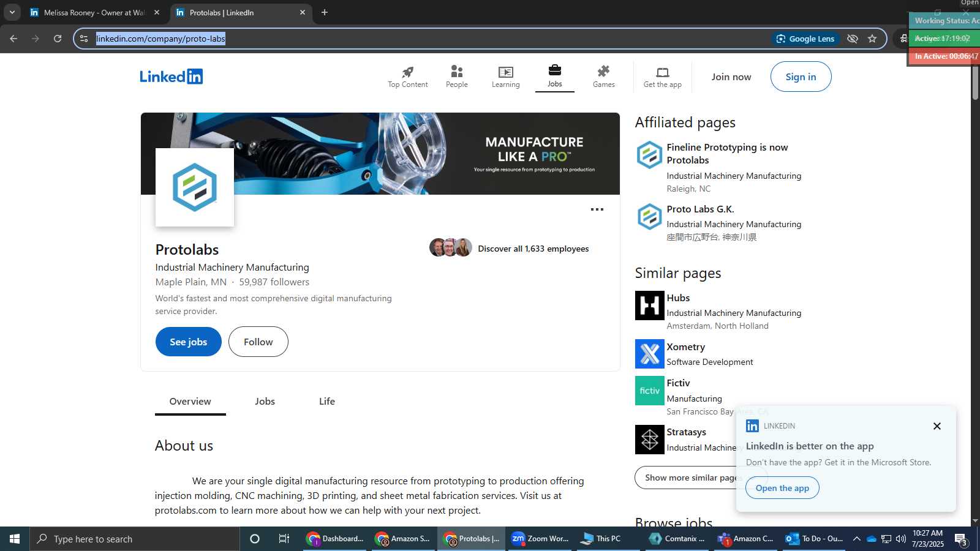Click the address bar URL field
This screenshot has height=551, width=980.
(429, 39)
